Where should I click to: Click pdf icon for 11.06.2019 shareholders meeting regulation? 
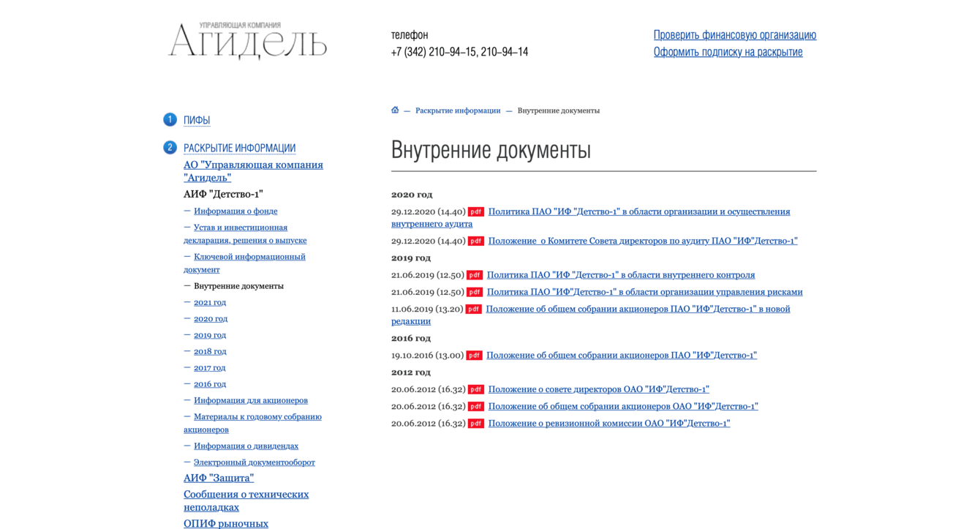click(x=474, y=309)
